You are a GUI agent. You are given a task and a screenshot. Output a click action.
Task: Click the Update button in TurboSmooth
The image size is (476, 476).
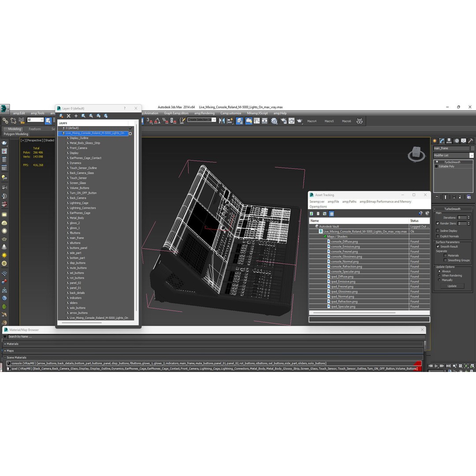[x=452, y=286]
